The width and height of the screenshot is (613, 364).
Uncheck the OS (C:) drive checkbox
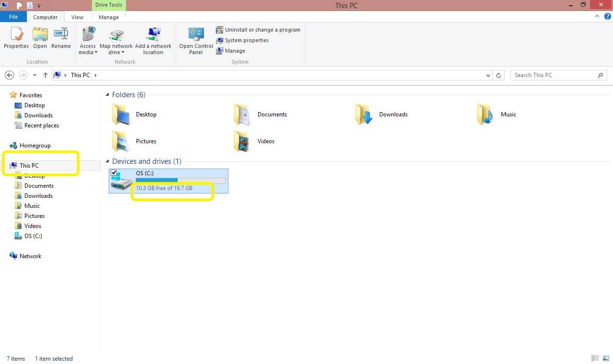[x=114, y=173]
